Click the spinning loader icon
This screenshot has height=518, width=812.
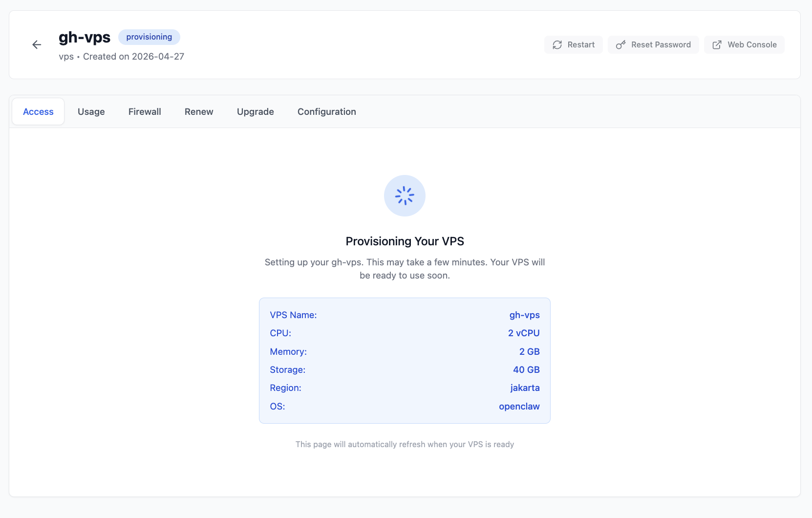pyautogui.click(x=405, y=195)
